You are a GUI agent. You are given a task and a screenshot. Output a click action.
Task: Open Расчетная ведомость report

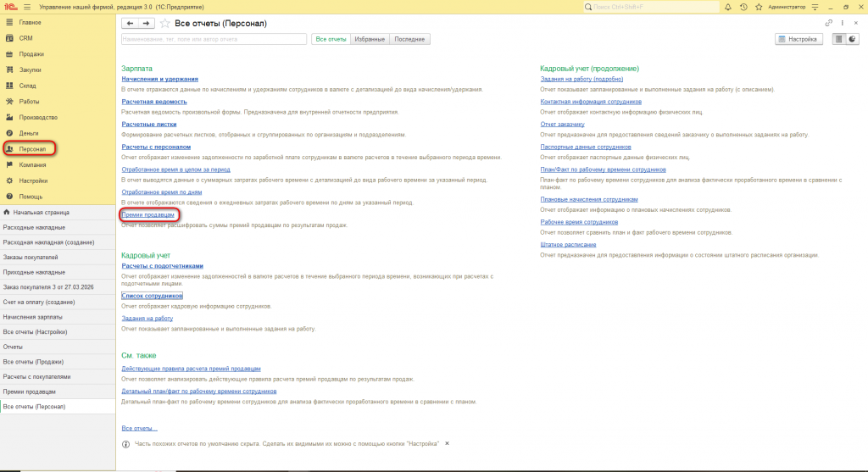click(x=154, y=102)
